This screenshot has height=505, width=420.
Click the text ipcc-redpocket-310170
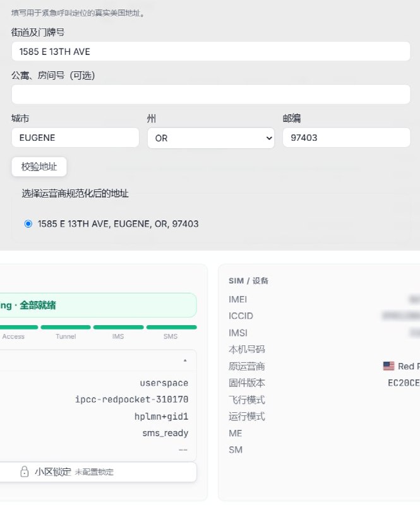click(131, 400)
